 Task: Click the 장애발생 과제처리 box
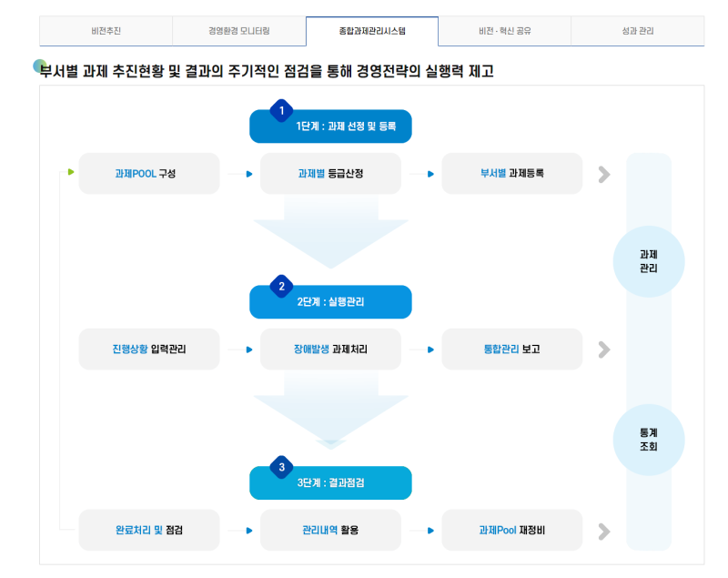point(330,350)
